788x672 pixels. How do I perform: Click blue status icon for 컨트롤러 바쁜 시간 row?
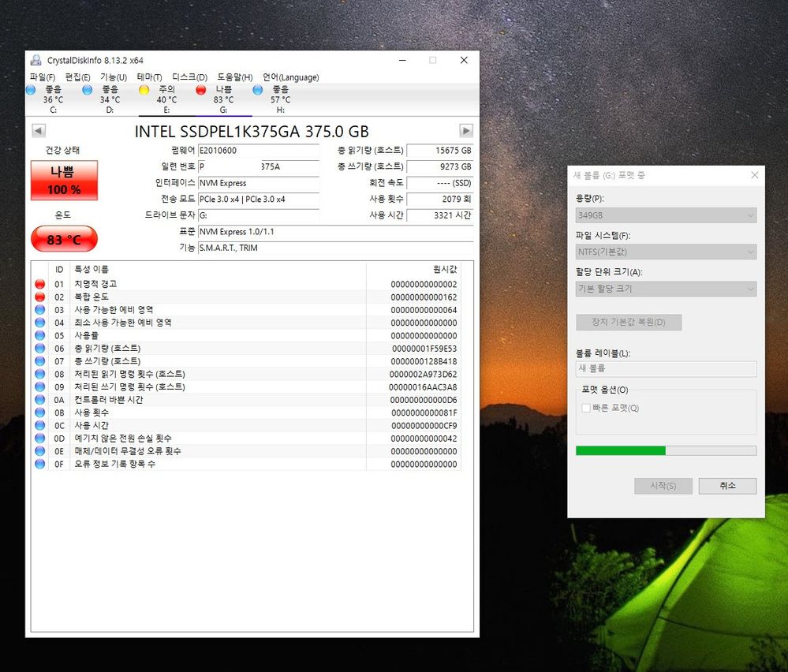tap(40, 400)
